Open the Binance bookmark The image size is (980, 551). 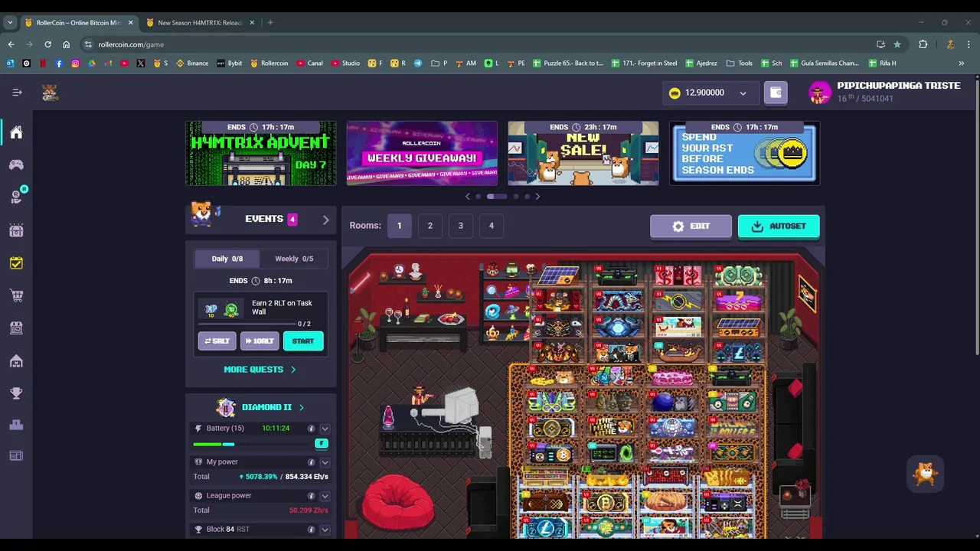point(192,64)
